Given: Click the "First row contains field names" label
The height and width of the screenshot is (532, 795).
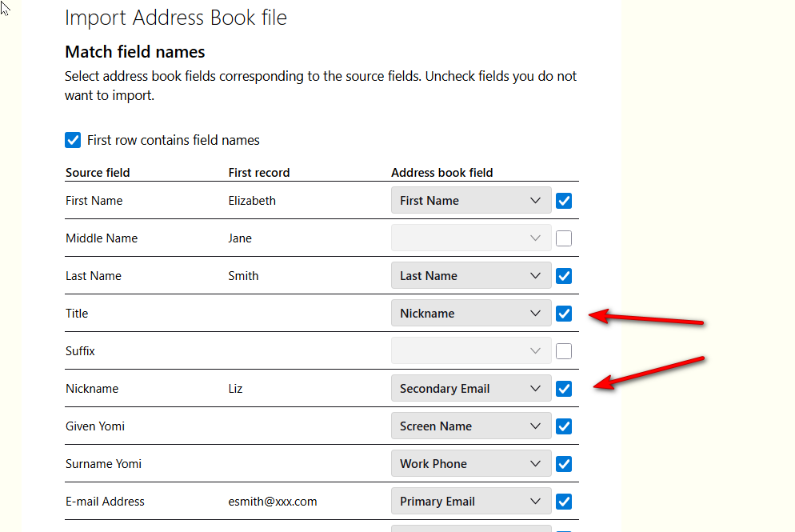Looking at the screenshot, I should (174, 141).
